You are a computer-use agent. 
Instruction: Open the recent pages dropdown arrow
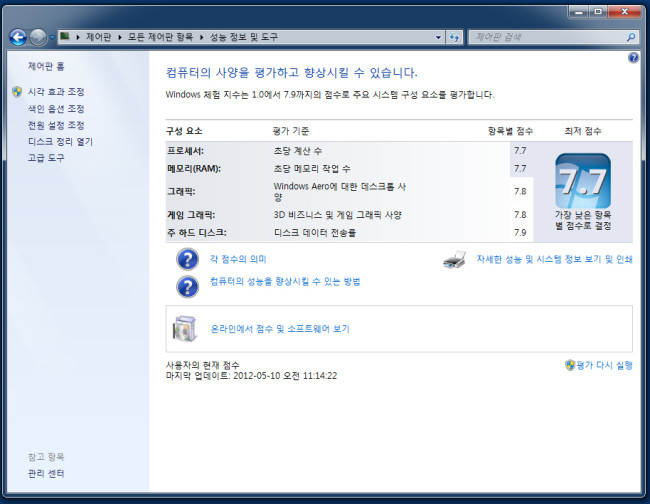(x=52, y=37)
